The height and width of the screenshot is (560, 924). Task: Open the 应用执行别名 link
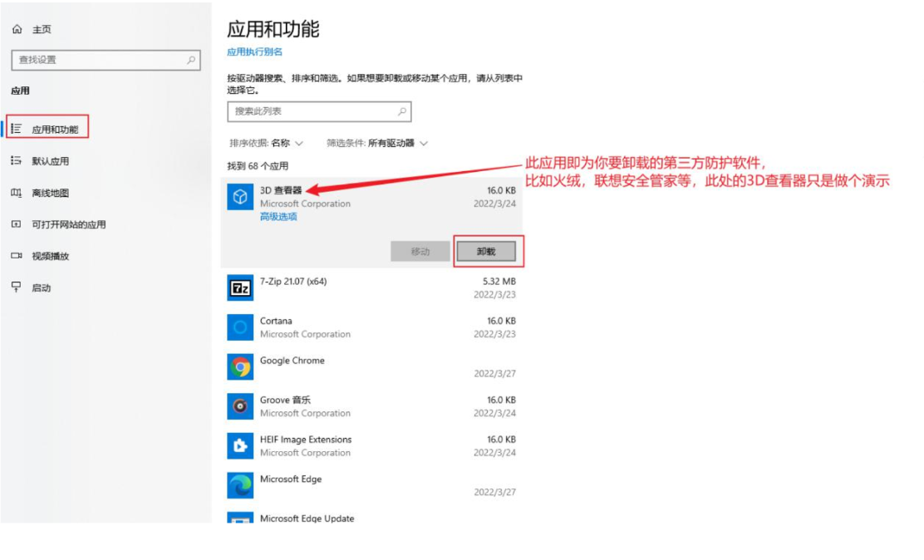pyautogui.click(x=254, y=52)
